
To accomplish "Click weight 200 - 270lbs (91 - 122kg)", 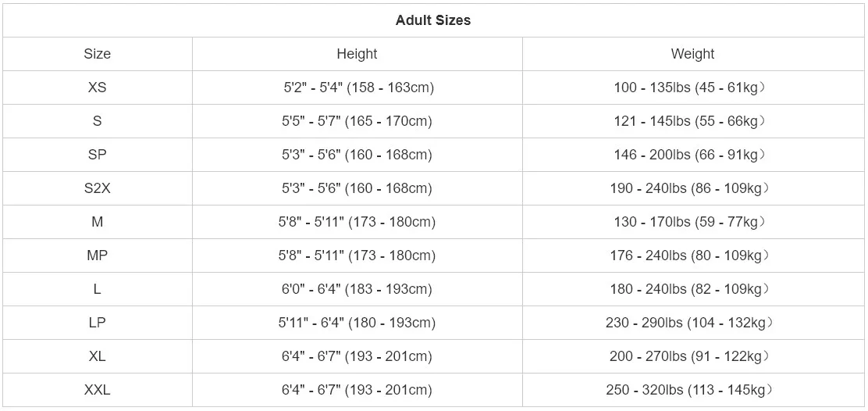I will tap(689, 356).
